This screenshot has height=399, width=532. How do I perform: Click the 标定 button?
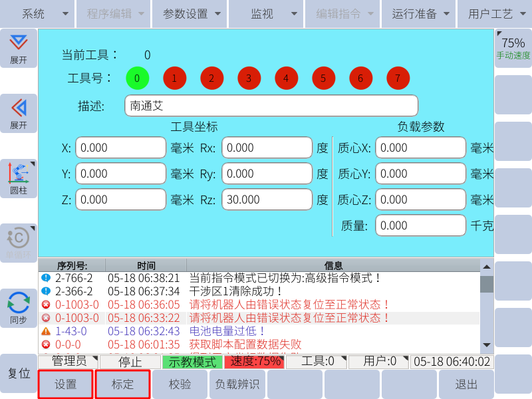coord(122,384)
